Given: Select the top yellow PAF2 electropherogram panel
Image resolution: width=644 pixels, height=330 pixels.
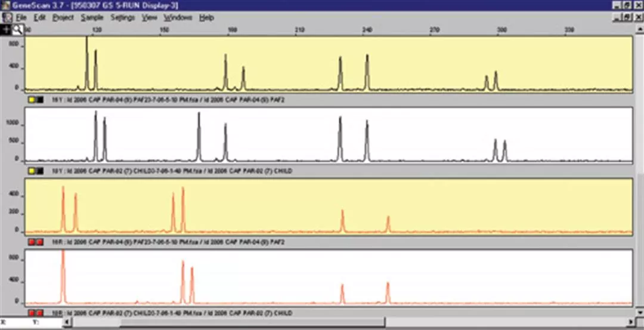Looking at the screenshot, I should tap(327, 63).
